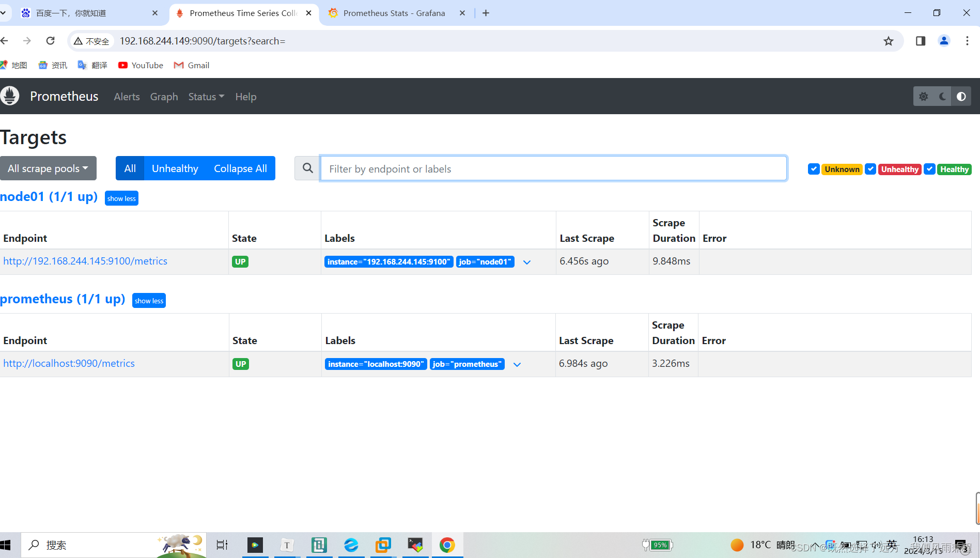This screenshot has width=980, height=558.
Task: Click the Prometheus brand title link
Action: (x=64, y=96)
